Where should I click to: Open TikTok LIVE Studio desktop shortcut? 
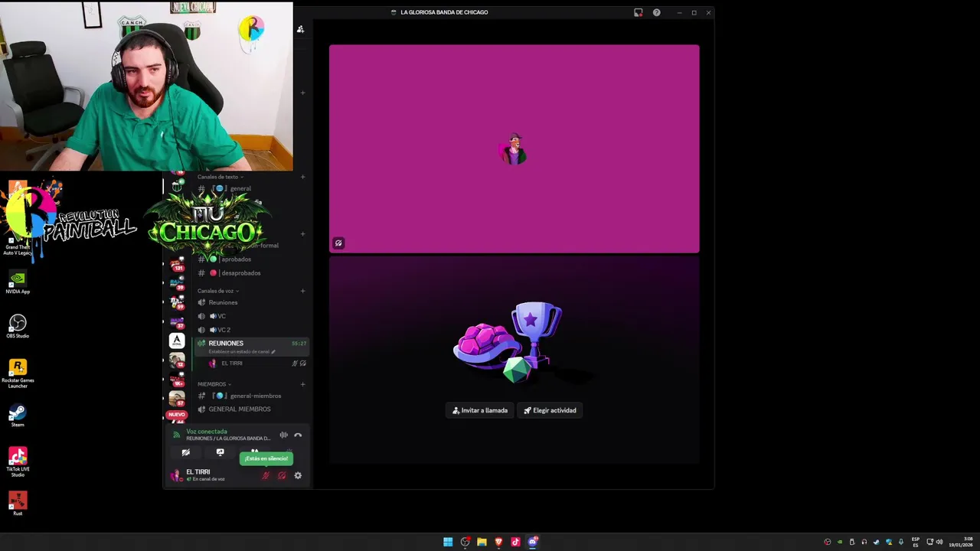click(x=18, y=461)
